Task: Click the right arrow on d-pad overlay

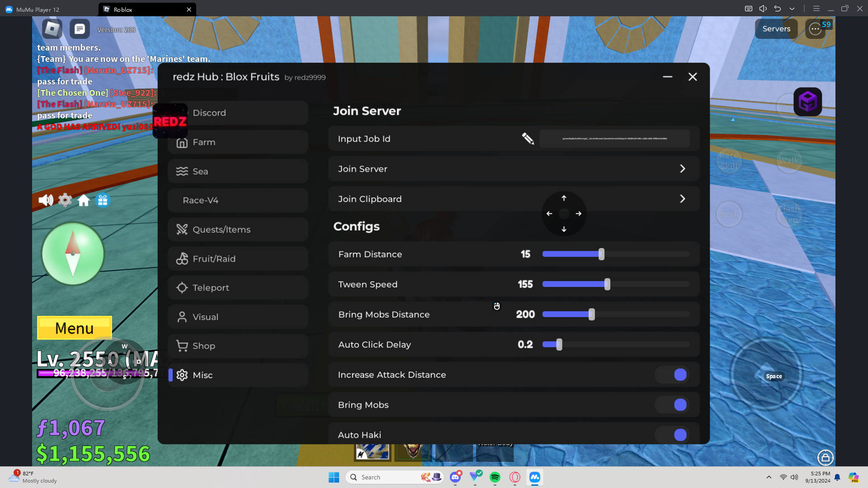Action: (579, 214)
